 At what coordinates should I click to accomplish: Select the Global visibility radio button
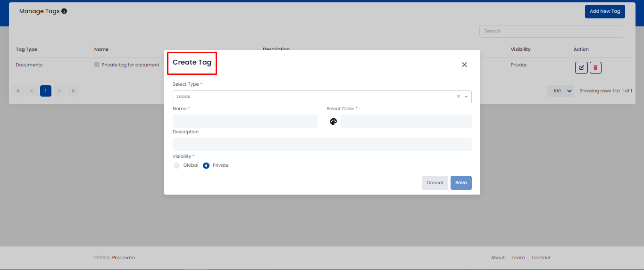tap(176, 165)
